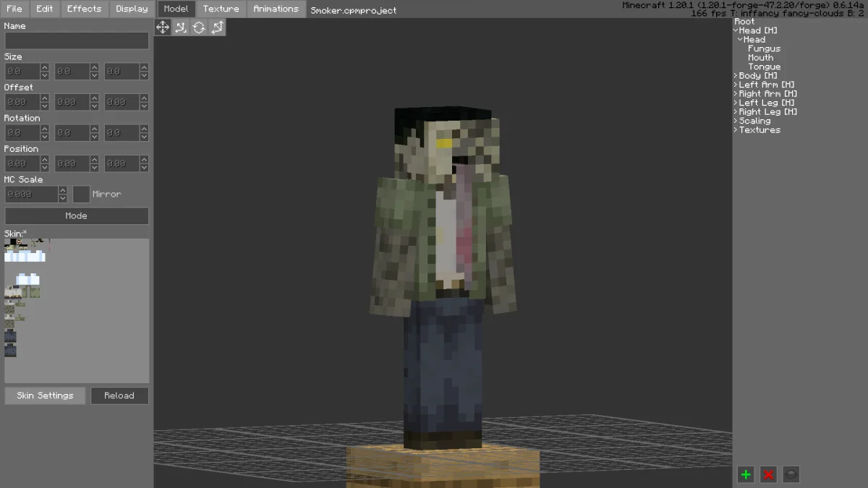The width and height of the screenshot is (868, 488).
Task: Select the move/position gizmo tool
Action: point(163,27)
